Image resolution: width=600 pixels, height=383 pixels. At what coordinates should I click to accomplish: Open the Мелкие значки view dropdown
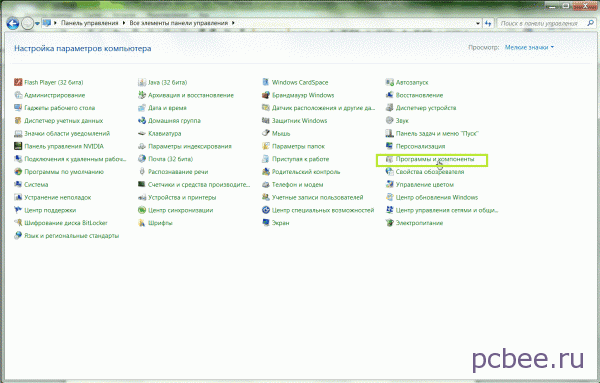[530, 47]
